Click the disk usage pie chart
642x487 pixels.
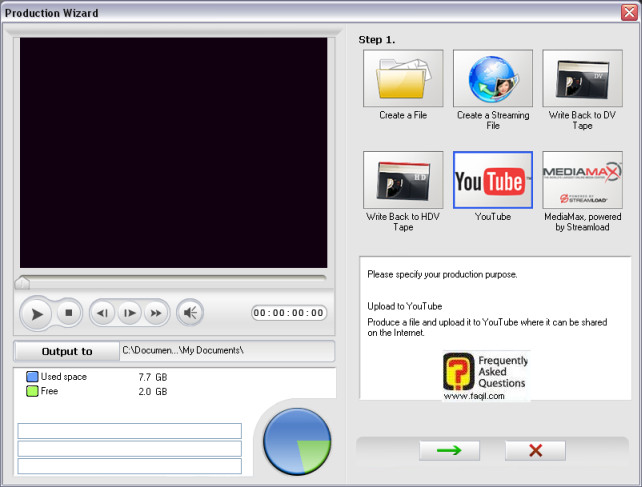297,442
